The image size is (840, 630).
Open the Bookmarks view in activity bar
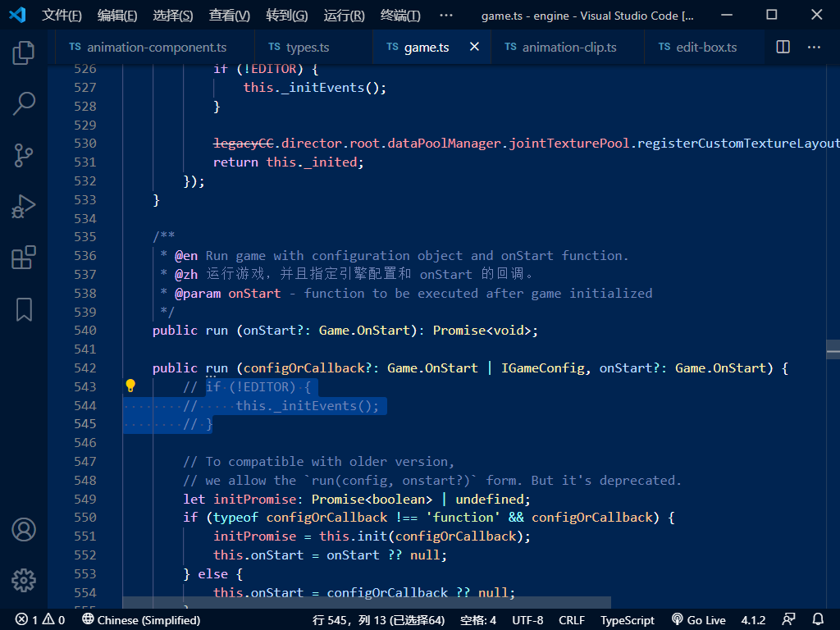[24, 309]
